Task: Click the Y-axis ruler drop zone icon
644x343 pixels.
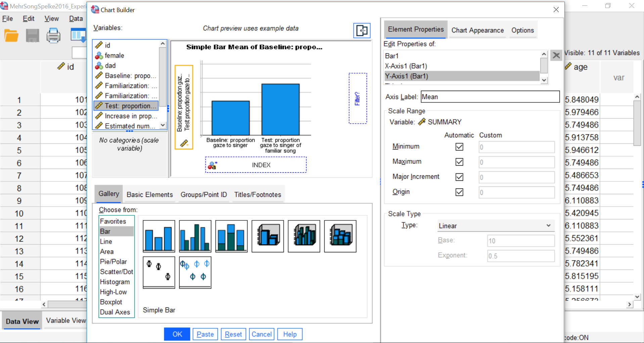Action: (184, 143)
